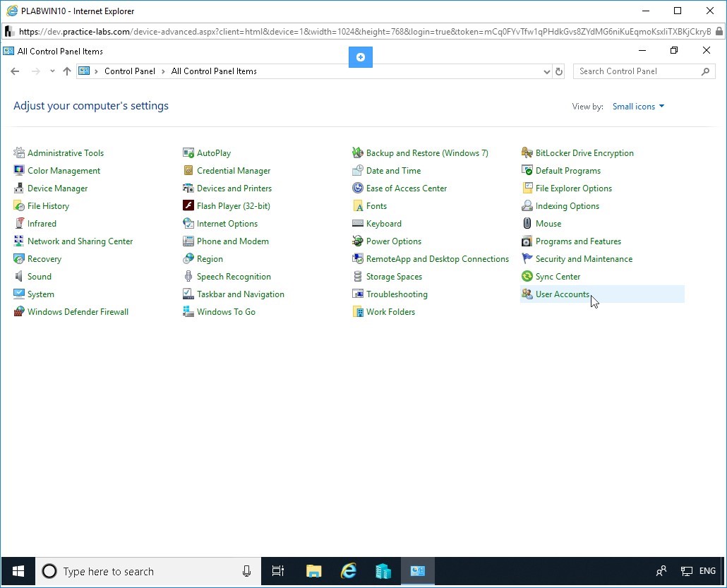Open the Sync Center icon
727x588 pixels.
tap(527, 276)
